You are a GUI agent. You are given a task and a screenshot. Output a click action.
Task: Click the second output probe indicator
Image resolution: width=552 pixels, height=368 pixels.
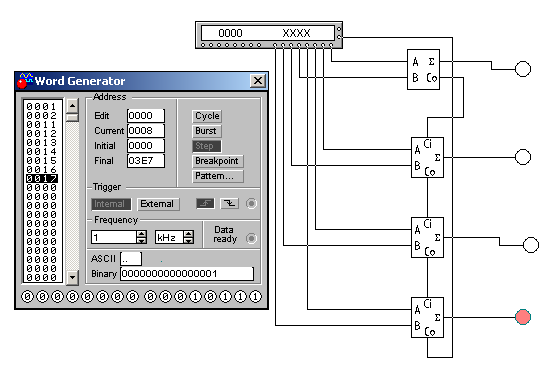[523, 157]
